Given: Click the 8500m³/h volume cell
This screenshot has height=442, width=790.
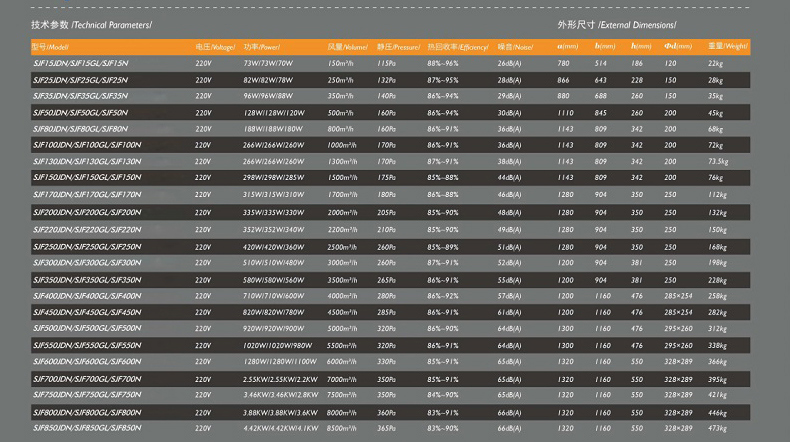Looking at the screenshot, I should pos(342,428).
